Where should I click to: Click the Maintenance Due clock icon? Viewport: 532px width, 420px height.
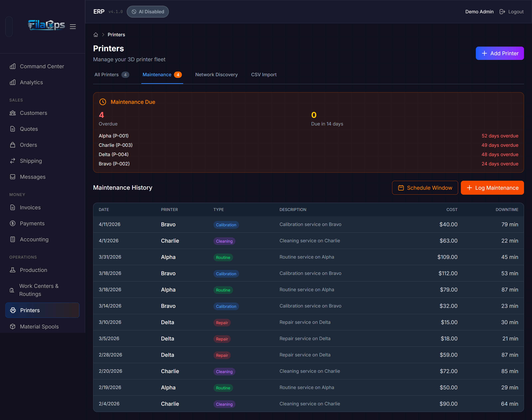click(103, 102)
